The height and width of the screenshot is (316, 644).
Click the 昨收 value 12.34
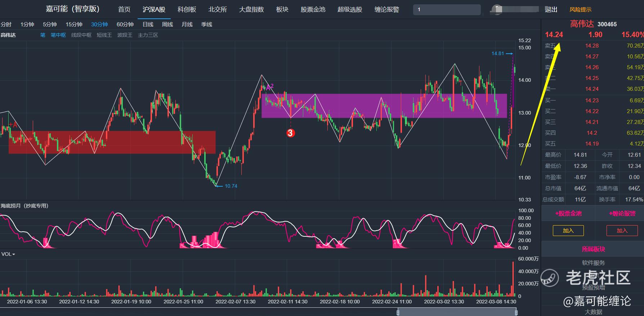click(634, 166)
